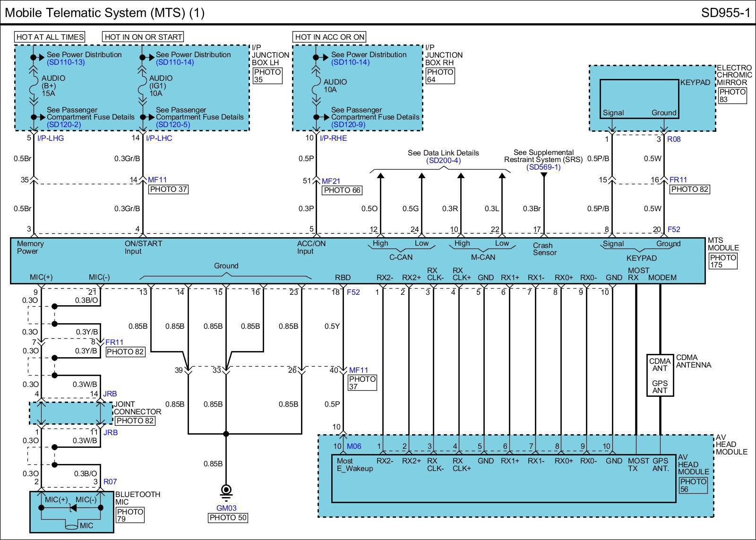The height and width of the screenshot is (540, 756).
Task: Open the SD120-2 fuse details link
Action: (64, 125)
